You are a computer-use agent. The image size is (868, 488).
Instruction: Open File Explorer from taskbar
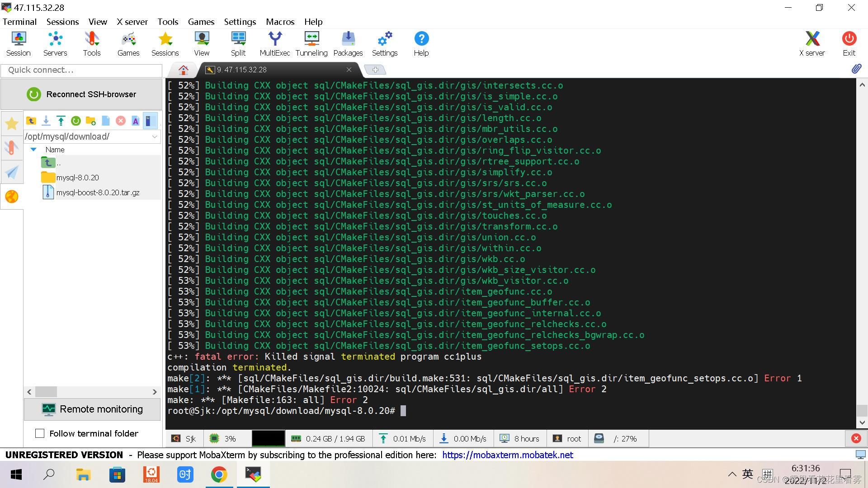[83, 474]
